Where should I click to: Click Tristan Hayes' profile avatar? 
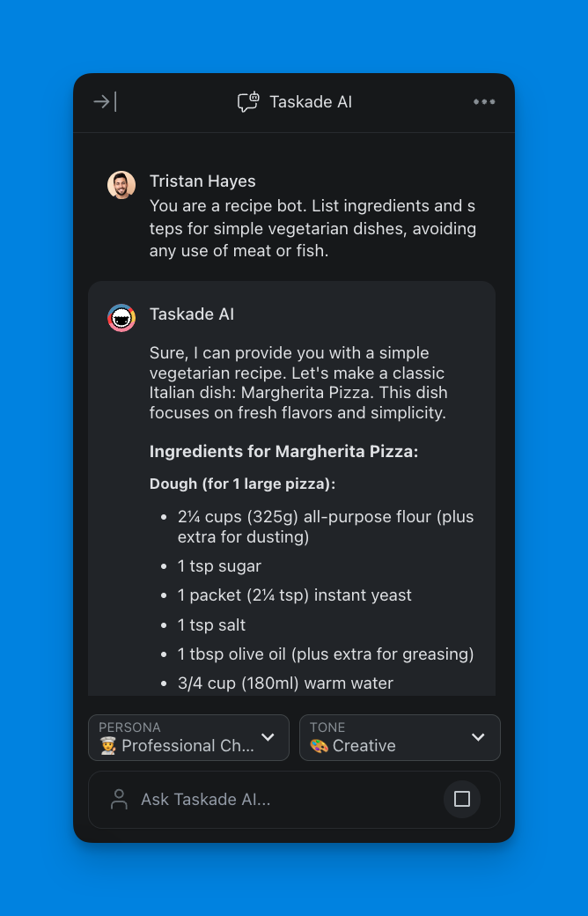click(x=121, y=185)
